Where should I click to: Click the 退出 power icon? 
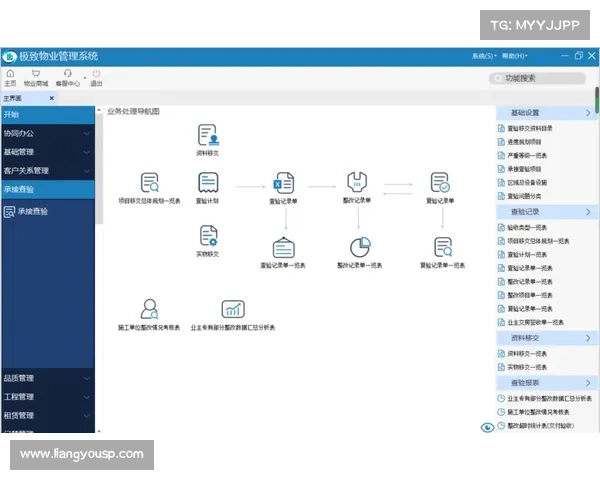click(x=96, y=76)
